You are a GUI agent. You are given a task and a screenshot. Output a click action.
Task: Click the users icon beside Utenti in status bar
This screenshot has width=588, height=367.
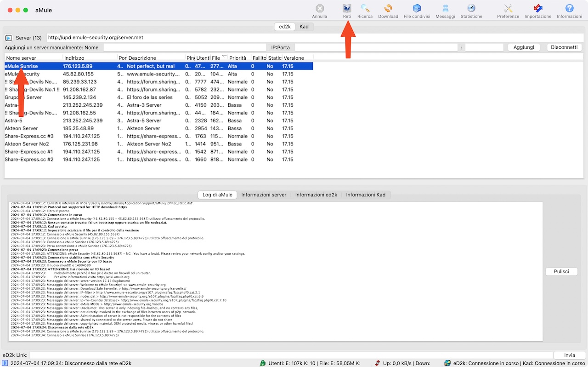(262, 363)
